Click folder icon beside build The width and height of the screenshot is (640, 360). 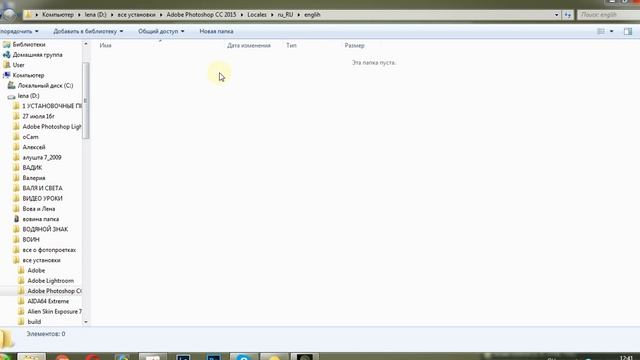(21, 322)
